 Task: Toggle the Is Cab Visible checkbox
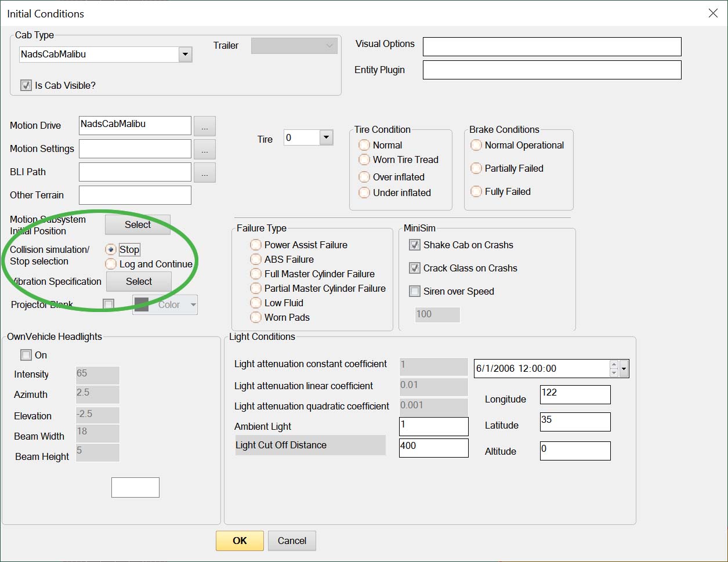coord(26,85)
